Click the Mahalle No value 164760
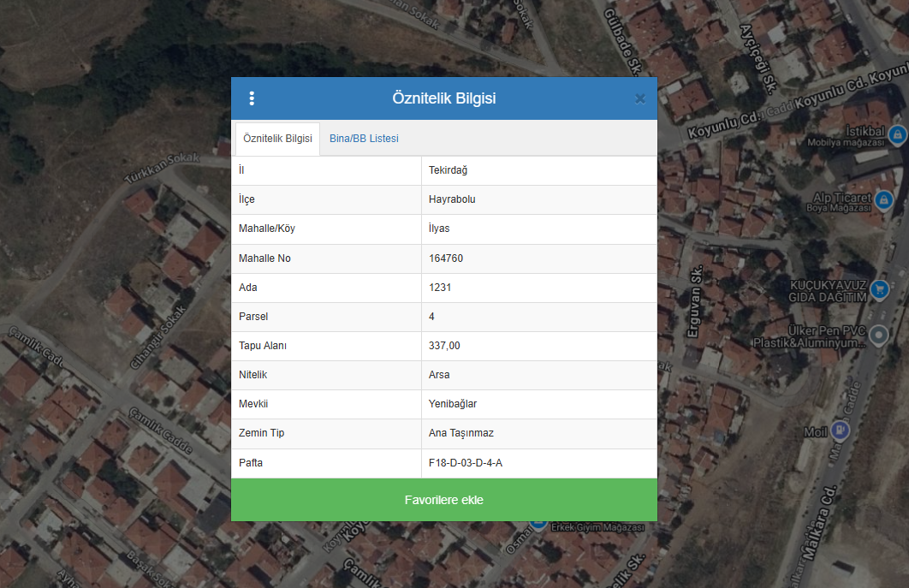The height and width of the screenshot is (588, 909). coord(446,258)
